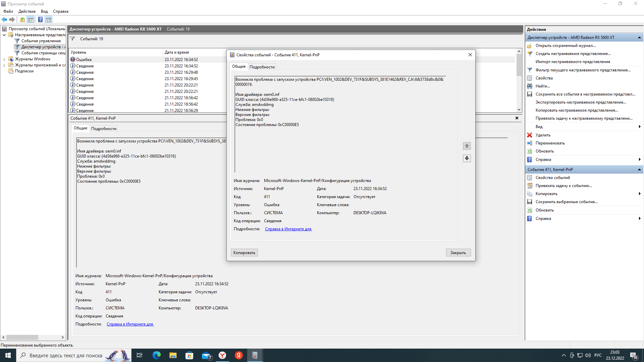Click binoculars icon next to Найти
Viewport: 644px width, 362px height.
point(530,86)
